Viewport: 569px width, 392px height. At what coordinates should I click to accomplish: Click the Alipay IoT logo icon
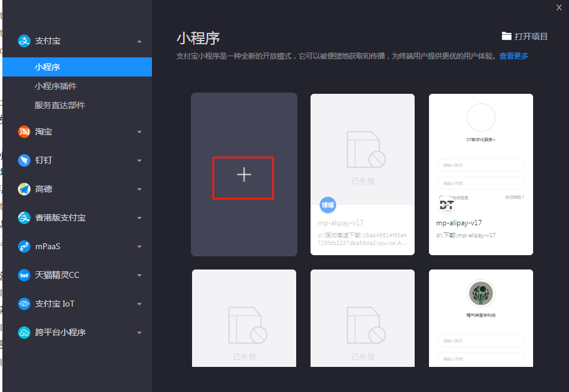25,304
